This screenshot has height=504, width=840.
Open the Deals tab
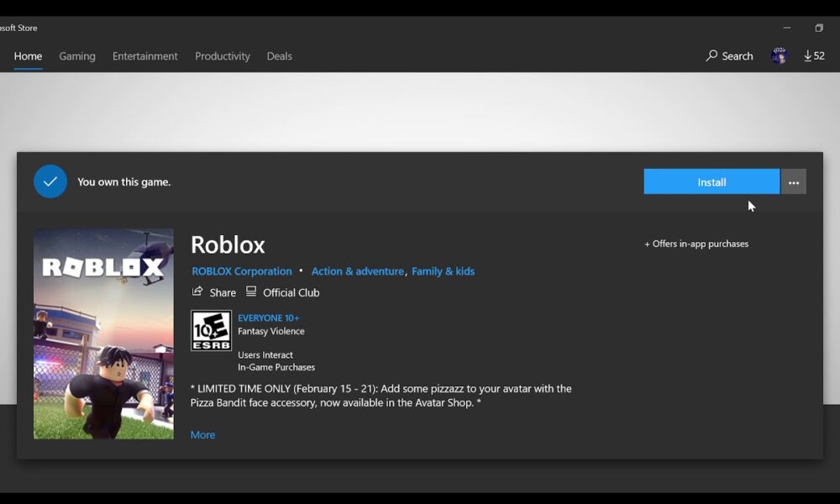point(279,56)
